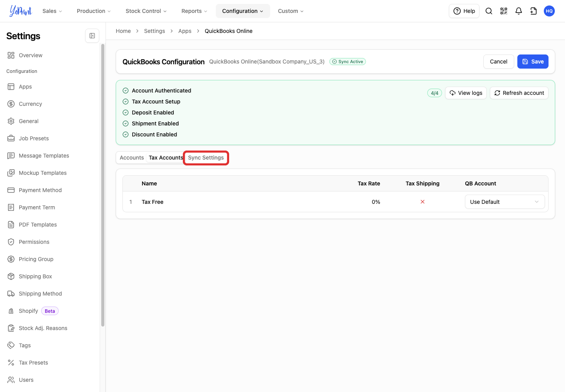Open Shopify Beta settings
This screenshot has height=392, width=565.
[x=33, y=311]
